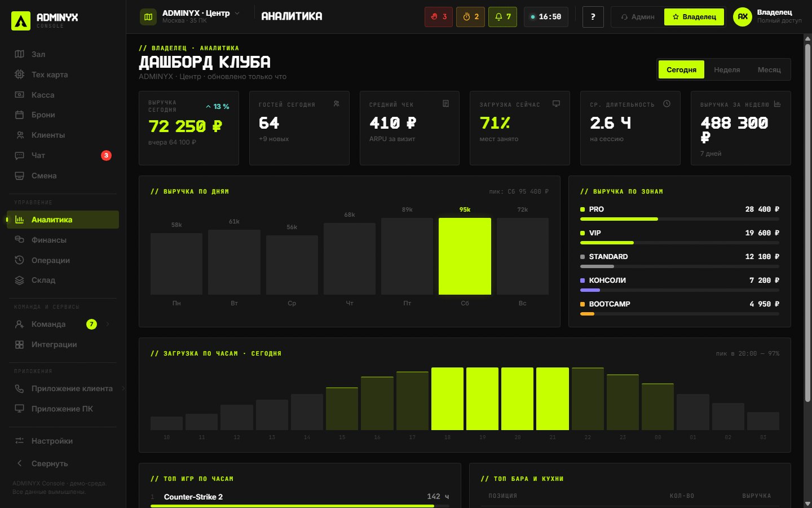Select the Неделя period option

(x=727, y=69)
